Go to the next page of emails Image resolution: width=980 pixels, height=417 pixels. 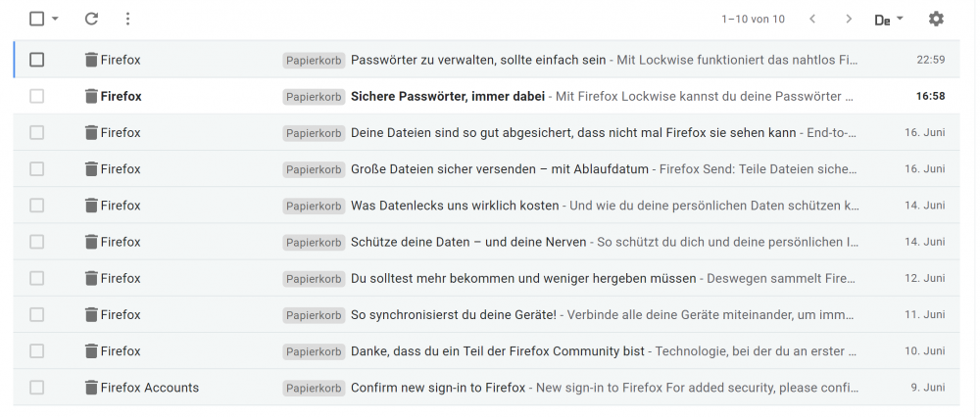[849, 19]
